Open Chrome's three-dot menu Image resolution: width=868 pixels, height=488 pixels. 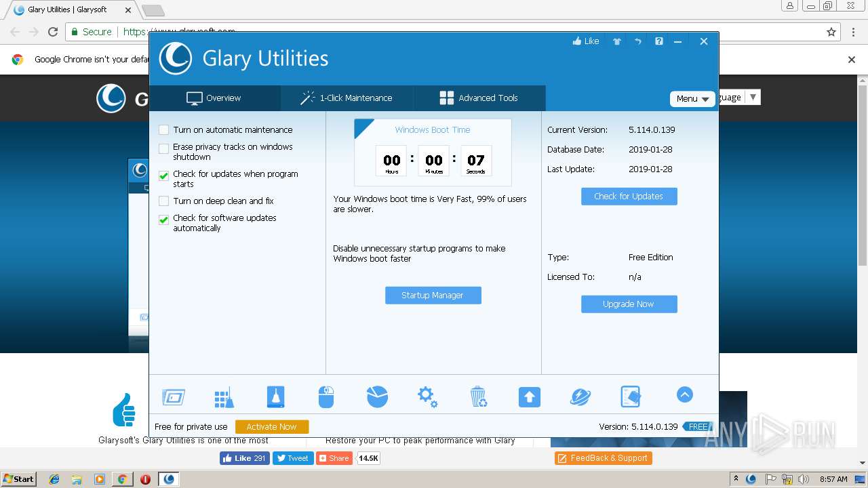click(853, 32)
